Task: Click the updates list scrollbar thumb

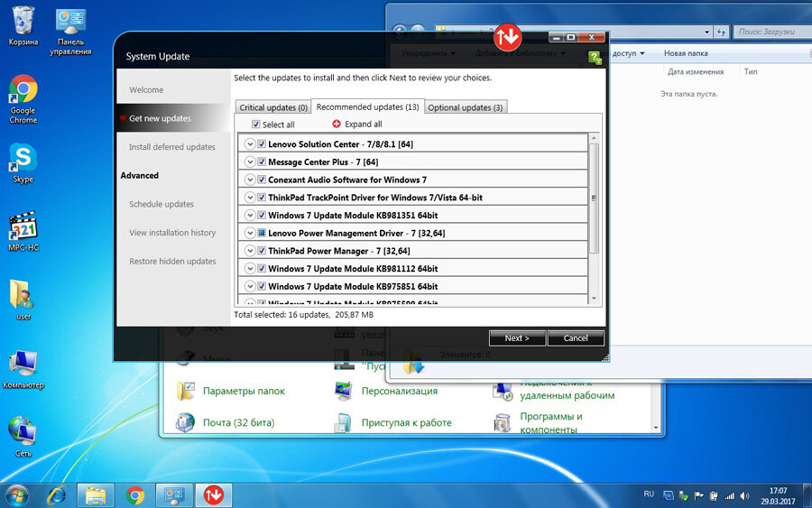Action: click(x=594, y=199)
